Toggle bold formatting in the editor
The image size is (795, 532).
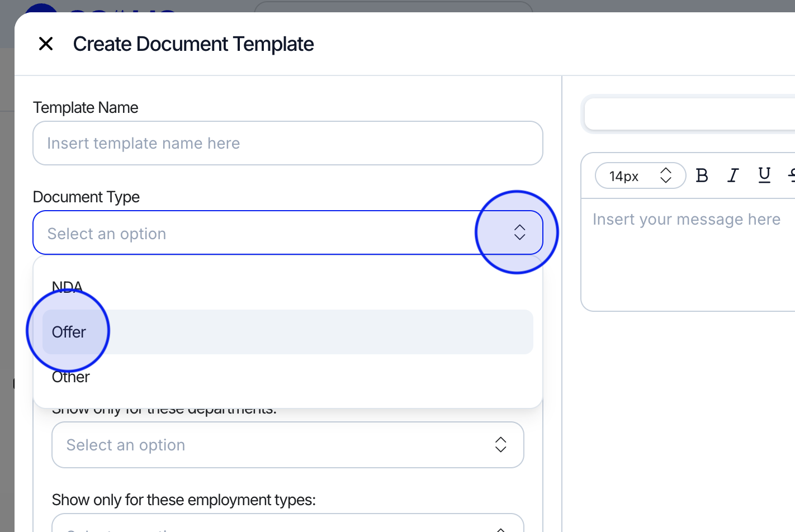702,176
